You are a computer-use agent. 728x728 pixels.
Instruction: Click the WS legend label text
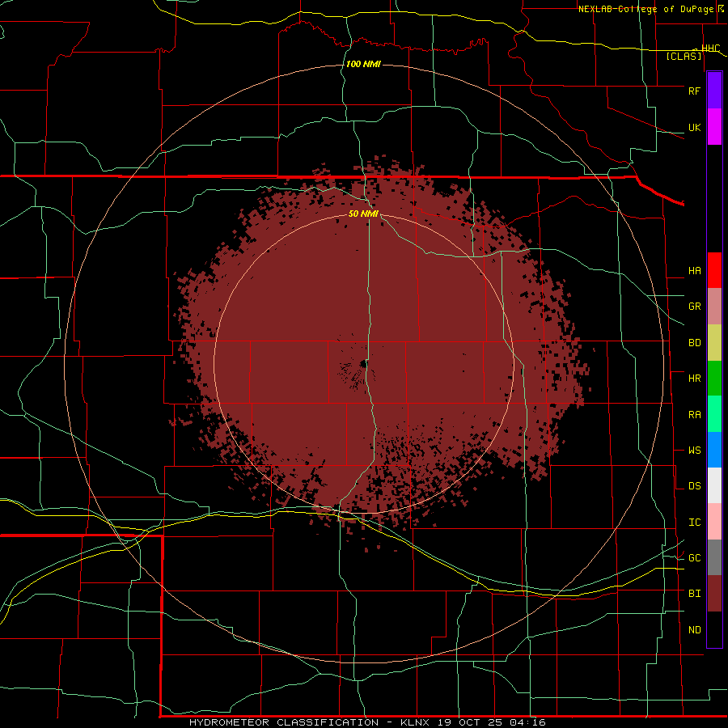(694, 450)
